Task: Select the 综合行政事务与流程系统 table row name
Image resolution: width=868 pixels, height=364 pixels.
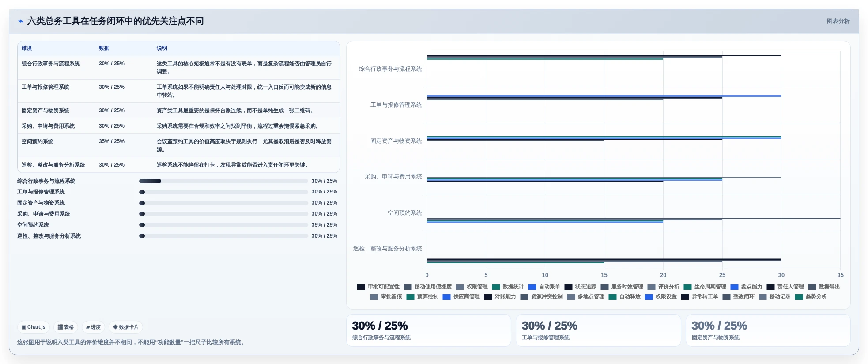Action: (51, 64)
